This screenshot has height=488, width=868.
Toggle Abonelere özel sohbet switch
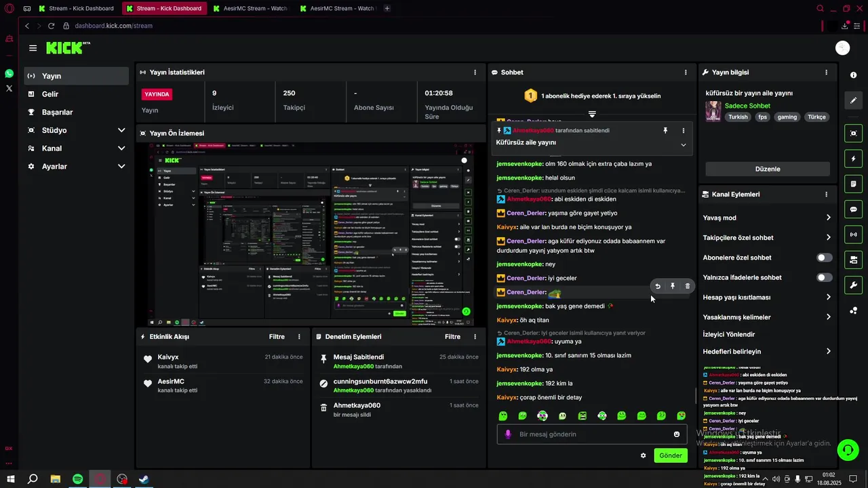click(824, 258)
